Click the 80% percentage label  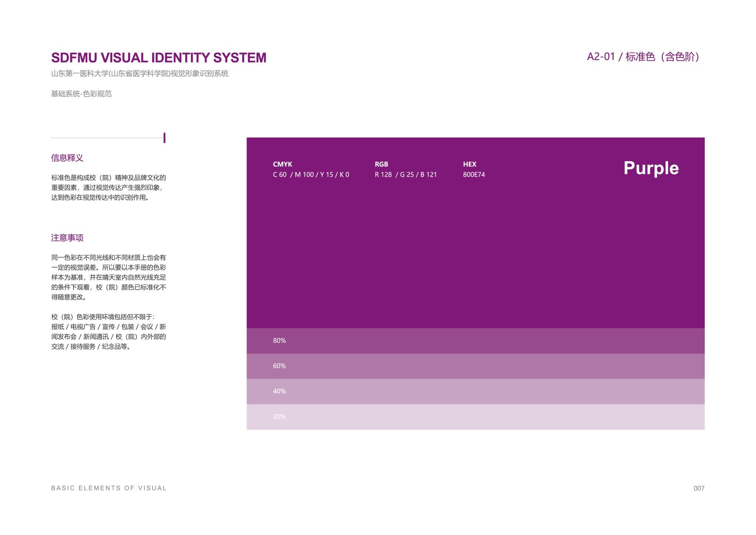(x=279, y=341)
